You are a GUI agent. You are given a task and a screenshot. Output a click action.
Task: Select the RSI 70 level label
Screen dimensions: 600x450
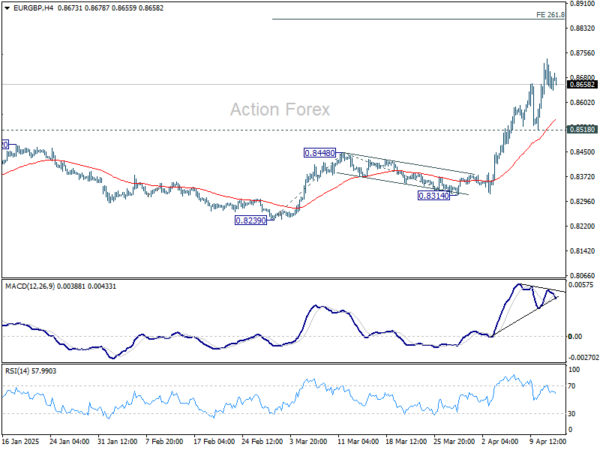[x=572, y=386]
